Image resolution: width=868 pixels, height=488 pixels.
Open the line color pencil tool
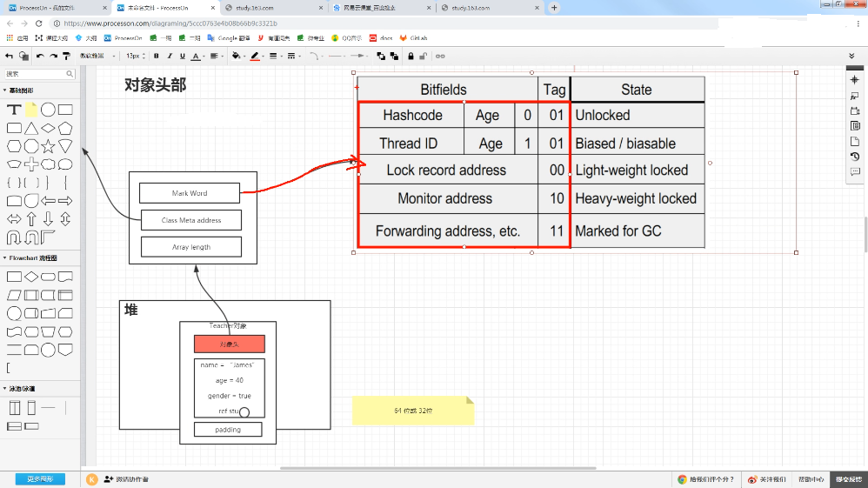click(257, 56)
